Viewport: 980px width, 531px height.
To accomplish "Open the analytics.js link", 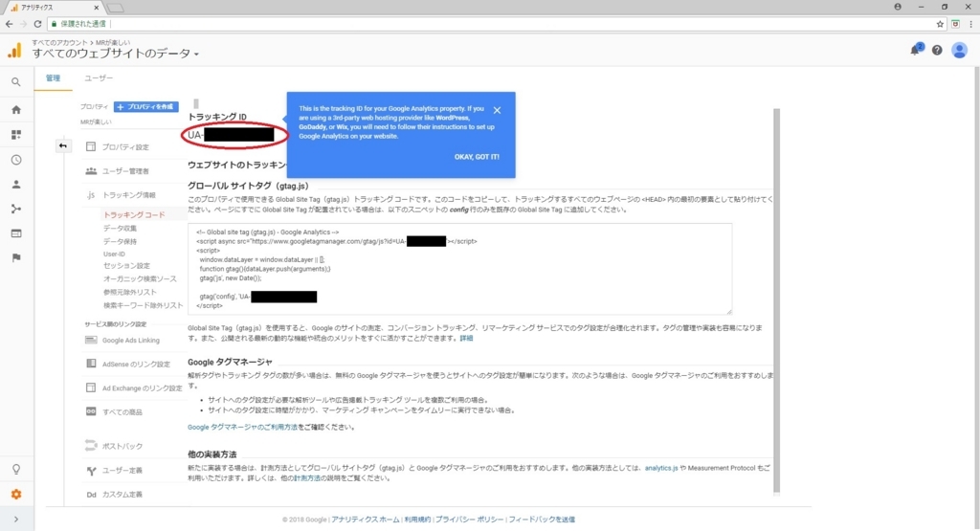I will [x=661, y=468].
